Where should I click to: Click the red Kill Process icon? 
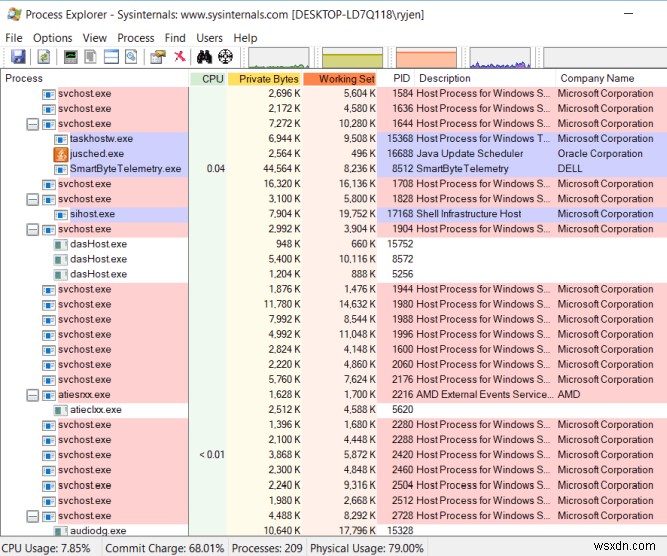coord(180,56)
